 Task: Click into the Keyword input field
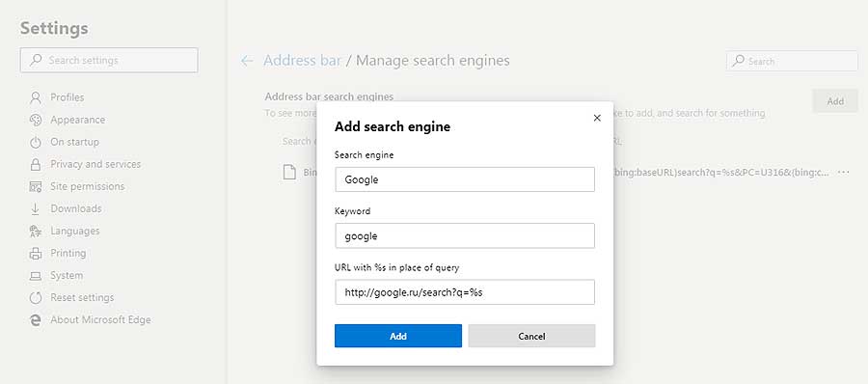pyautogui.click(x=465, y=235)
